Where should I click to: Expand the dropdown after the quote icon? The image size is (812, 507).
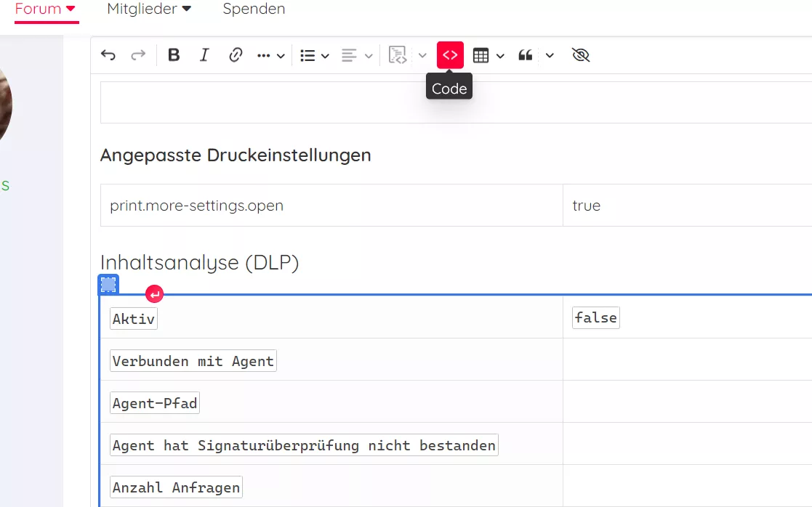tap(550, 55)
